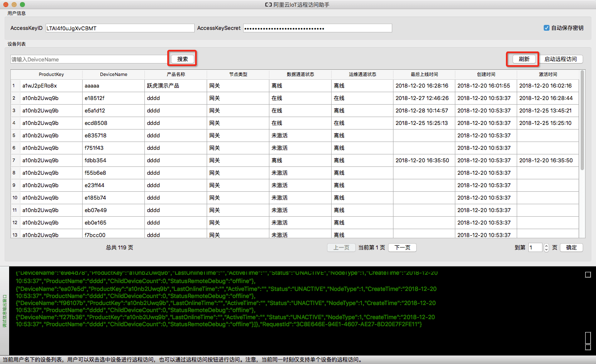Viewport: 596px width, 364px height.
Task: Click the 创建时间 column header
Action: pos(486,74)
